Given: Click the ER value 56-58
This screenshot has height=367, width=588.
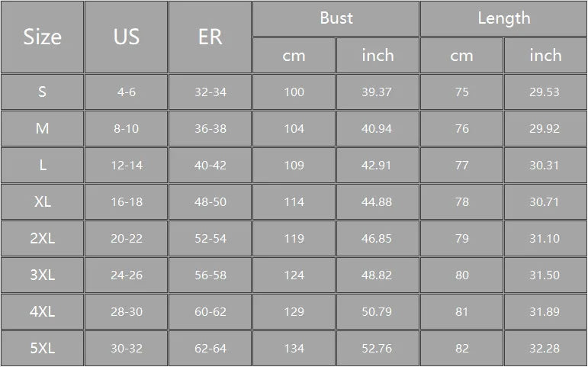Looking at the screenshot, I should [x=210, y=275].
